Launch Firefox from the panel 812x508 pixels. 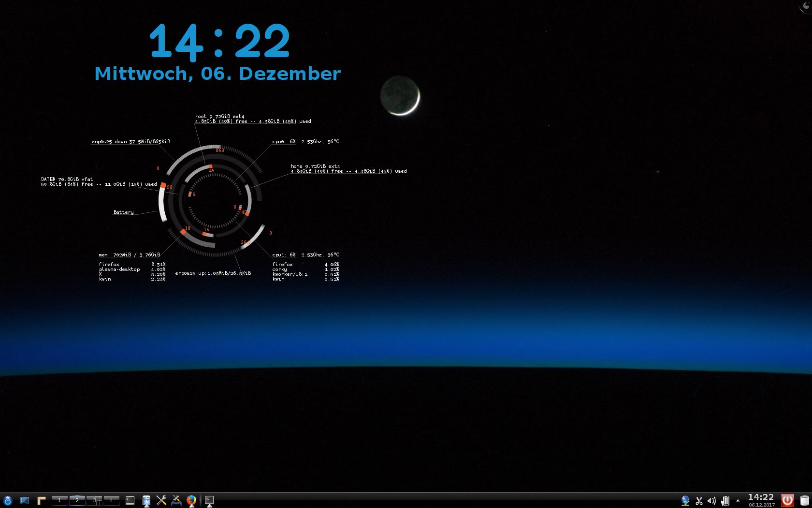[x=191, y=500]
